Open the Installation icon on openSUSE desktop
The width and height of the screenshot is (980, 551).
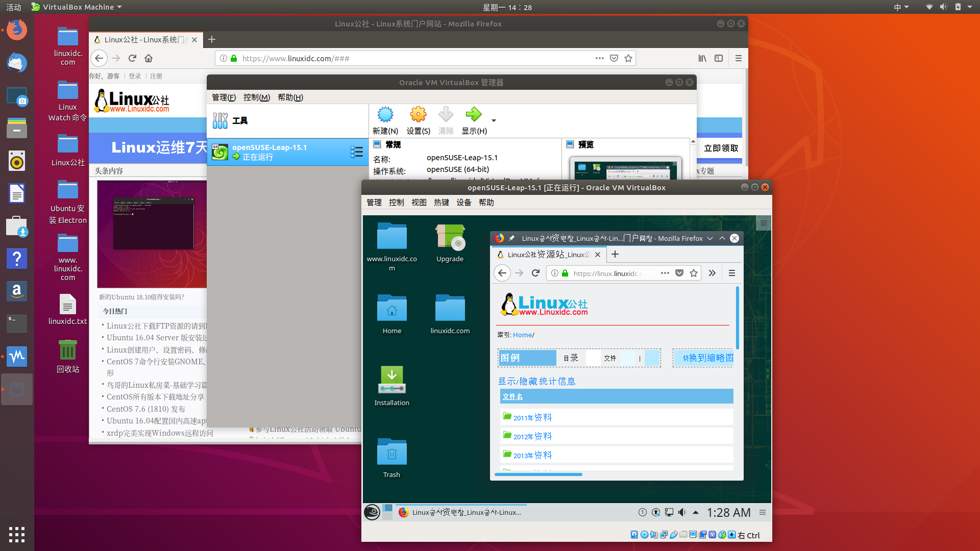[392, 386]
